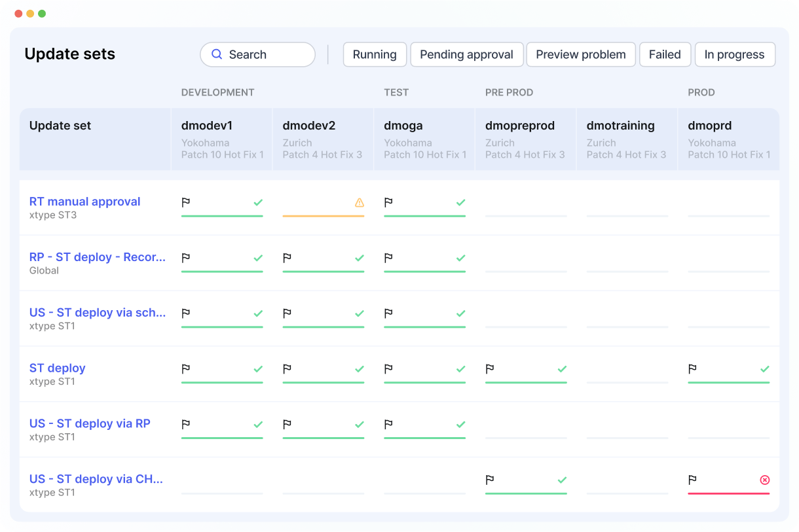
Task: Click the PRE PROD group label
Action: click(509, 92)
